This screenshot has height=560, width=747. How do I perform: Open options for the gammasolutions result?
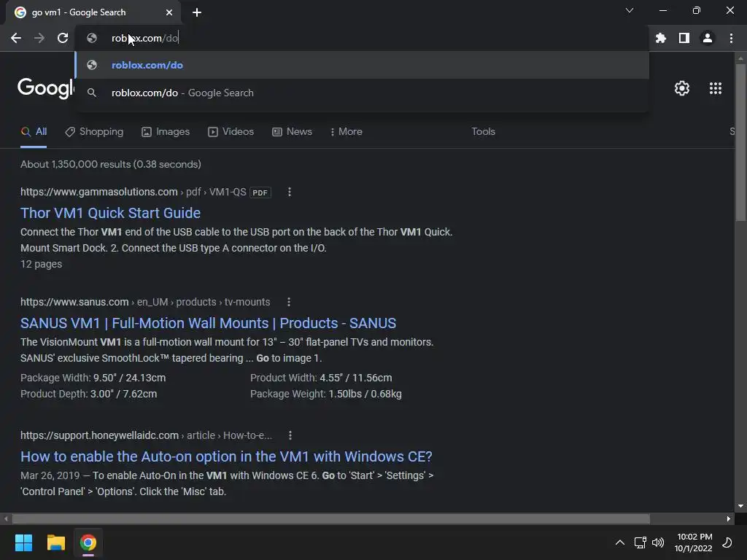pyautogui.click(x=289, y=192)
